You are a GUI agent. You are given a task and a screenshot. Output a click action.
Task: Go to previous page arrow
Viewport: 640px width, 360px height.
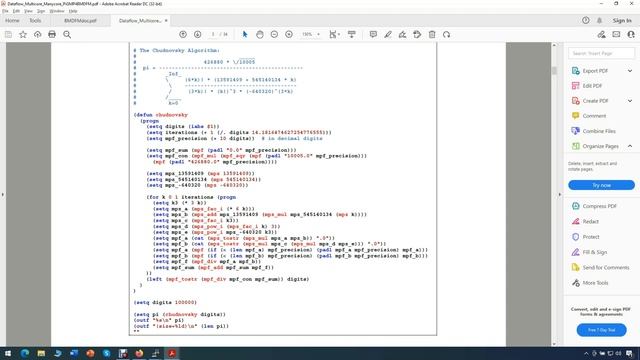(183, 35)
